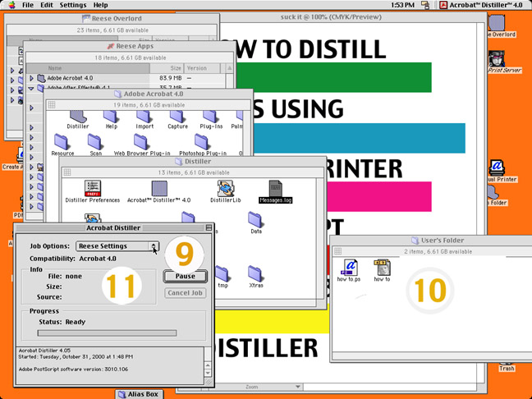Open the Apple menu
Screen dimensions: 532x399
click(x=12, y=5)
